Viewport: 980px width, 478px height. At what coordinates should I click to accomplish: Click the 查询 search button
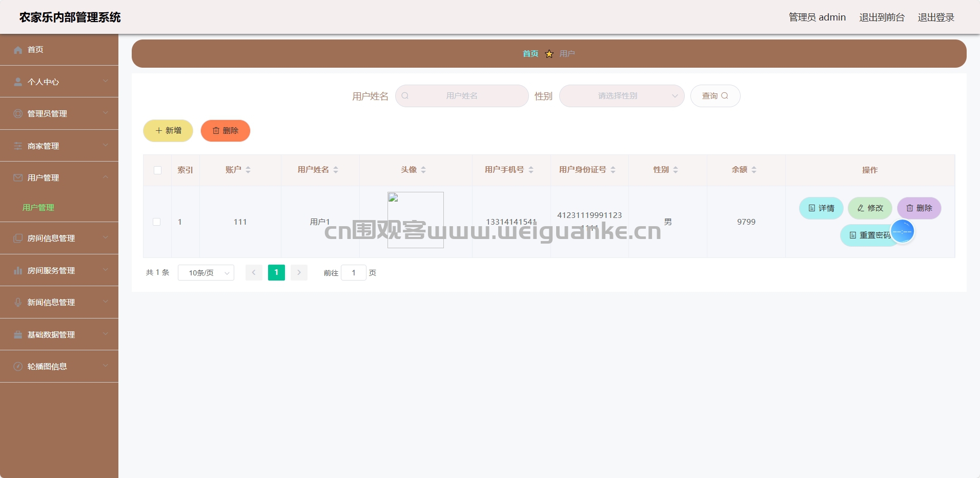point(715,96)
